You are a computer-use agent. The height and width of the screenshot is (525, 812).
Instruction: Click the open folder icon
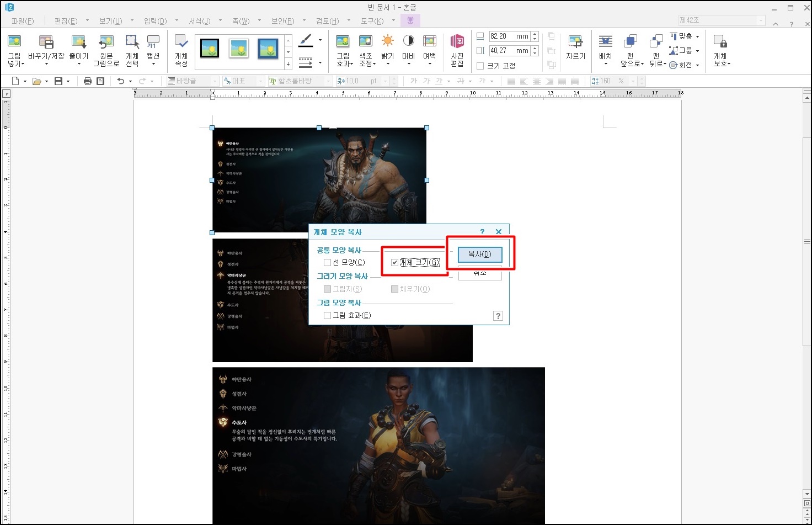[x=37, y=81]
